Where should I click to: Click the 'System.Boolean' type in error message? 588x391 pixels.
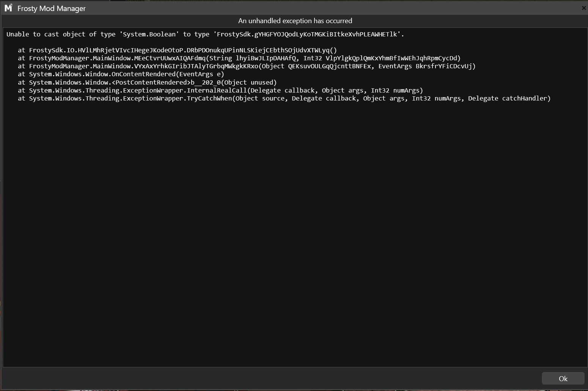[149, 35]
